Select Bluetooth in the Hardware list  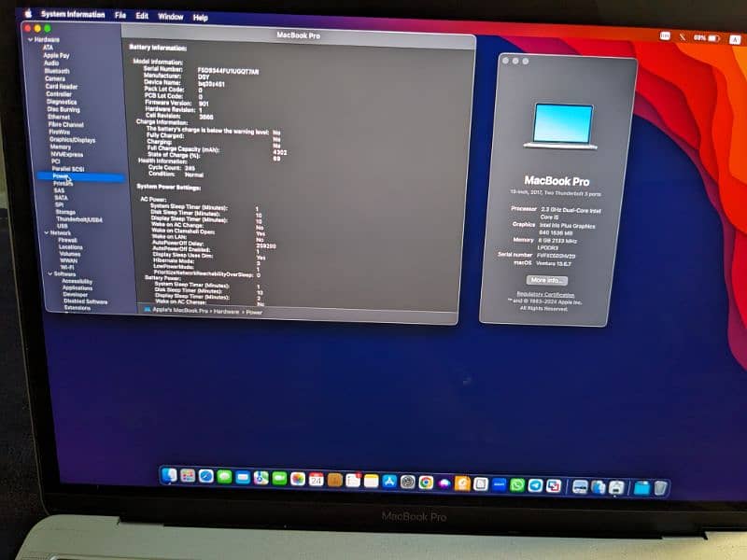coord(56,71)
